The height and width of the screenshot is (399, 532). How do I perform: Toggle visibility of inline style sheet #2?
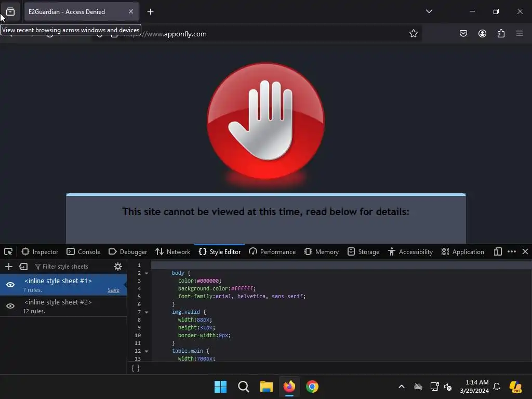(x=10, y=306)
